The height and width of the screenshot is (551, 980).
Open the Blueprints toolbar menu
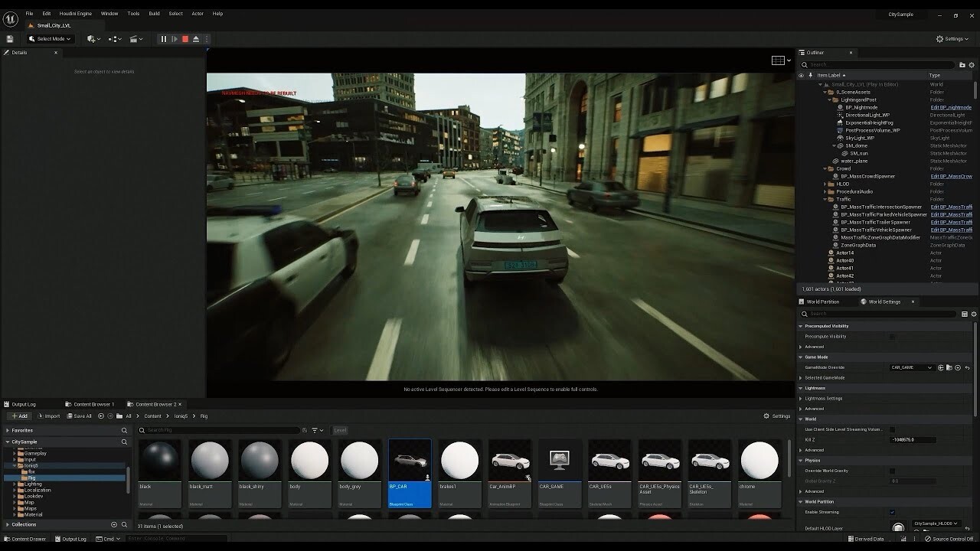pyautogui.click(x=113, y=38)
